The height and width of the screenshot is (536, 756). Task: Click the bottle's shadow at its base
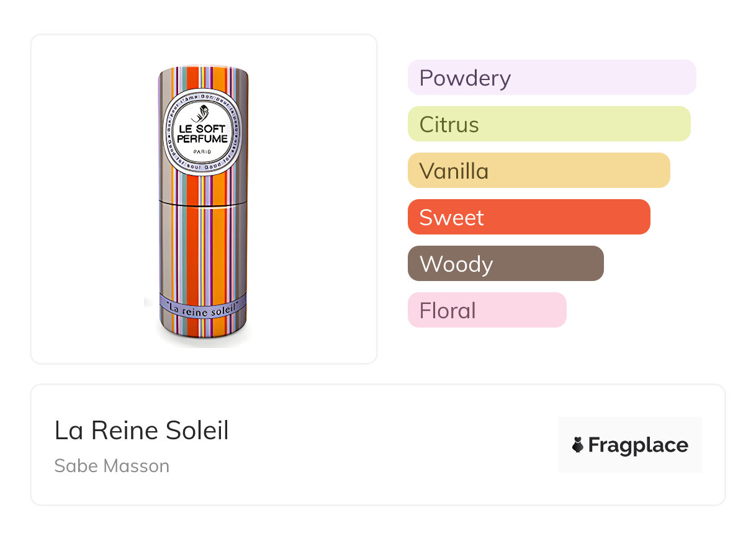click(x=205, y=342)
